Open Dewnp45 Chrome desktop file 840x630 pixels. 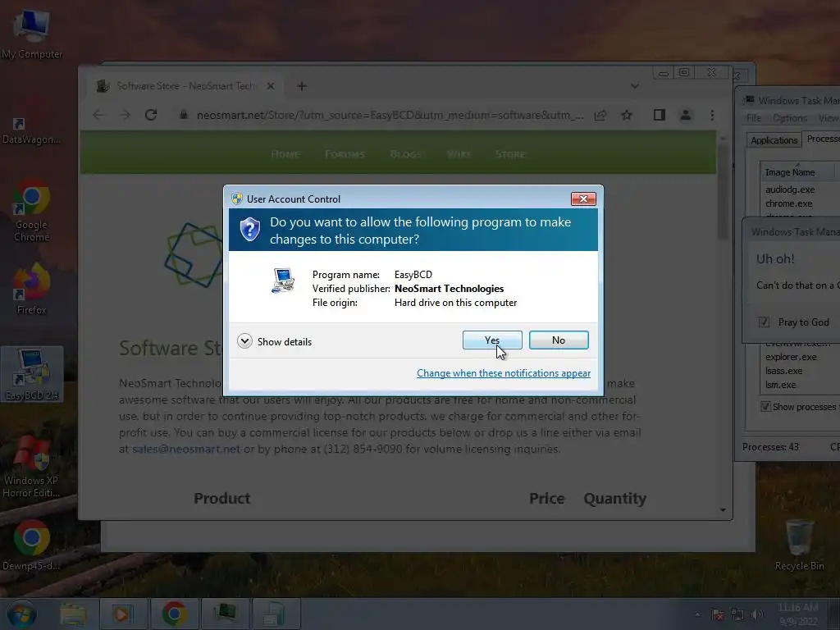31,545
